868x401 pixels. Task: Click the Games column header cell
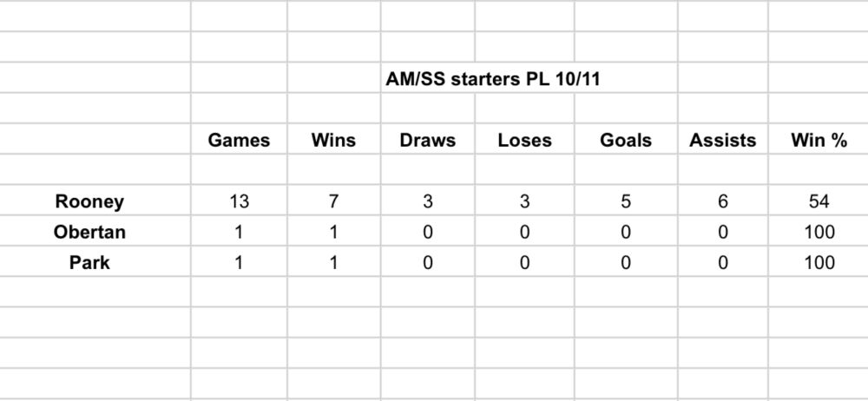coord(240,139)
